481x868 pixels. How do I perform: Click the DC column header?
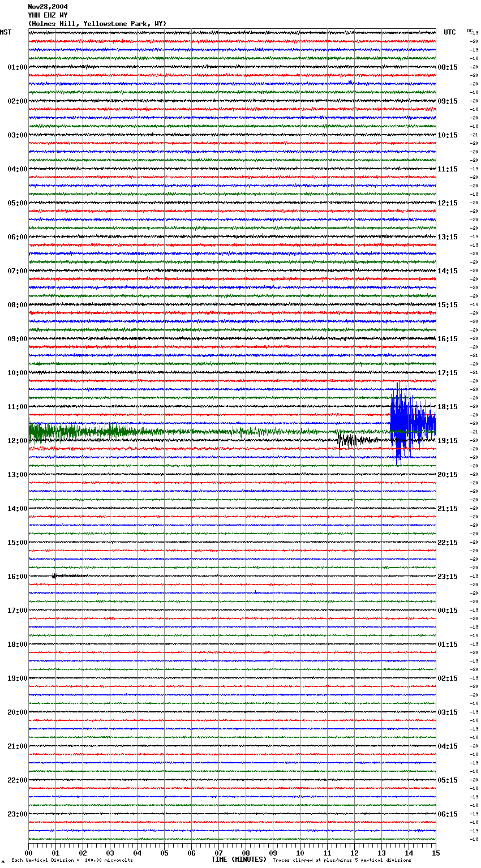click(x=470, y=31)
